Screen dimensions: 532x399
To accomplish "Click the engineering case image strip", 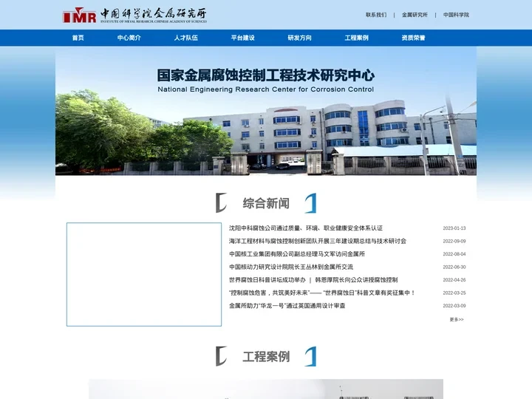I will [x=266, y=389].
